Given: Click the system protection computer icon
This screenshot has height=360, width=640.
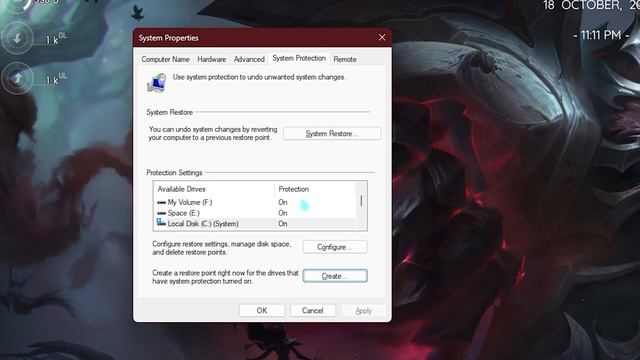Looking at the screenshot, I should 156,83.
